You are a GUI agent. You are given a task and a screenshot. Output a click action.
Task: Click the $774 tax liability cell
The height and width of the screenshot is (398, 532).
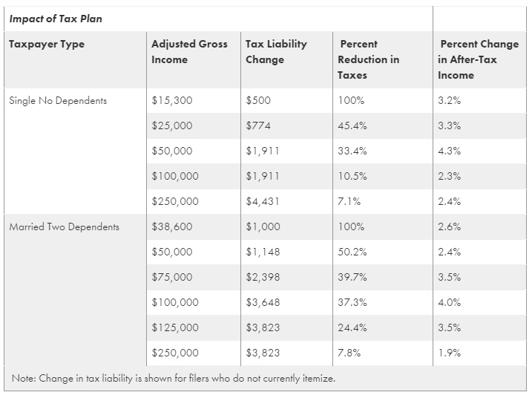pos(257,126)
